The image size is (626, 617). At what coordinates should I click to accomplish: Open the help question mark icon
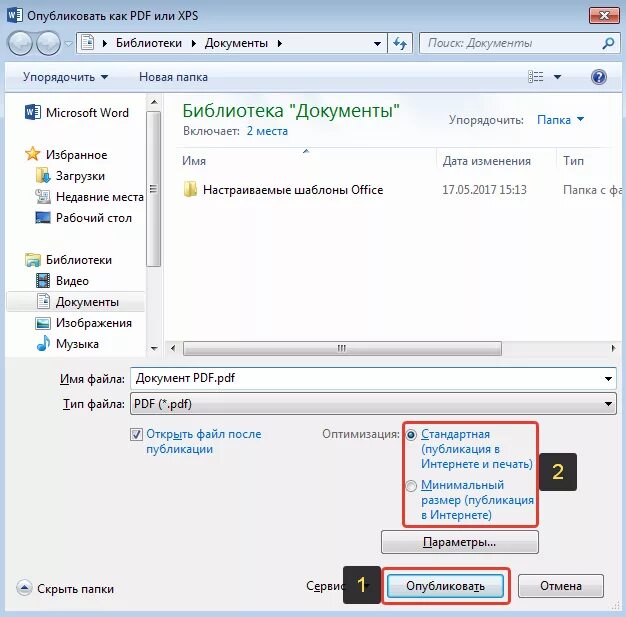pos(598,77)
